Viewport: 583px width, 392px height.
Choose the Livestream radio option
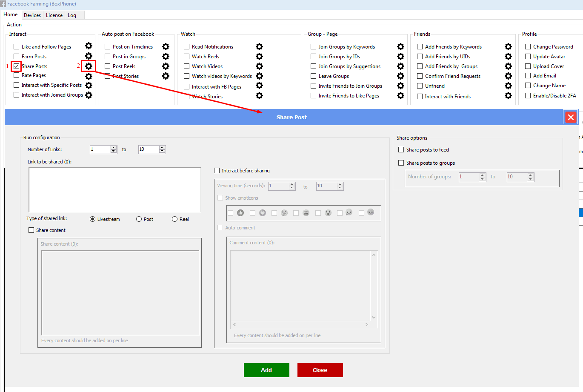[x=92, y=219]
